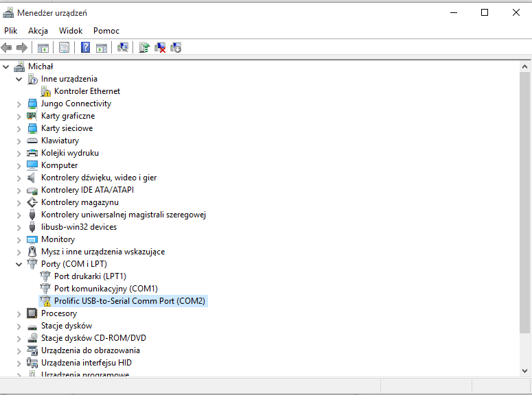Toggle the console tree pane icon
The height and width of the screenshot is (395, 532).
[43, 48]
